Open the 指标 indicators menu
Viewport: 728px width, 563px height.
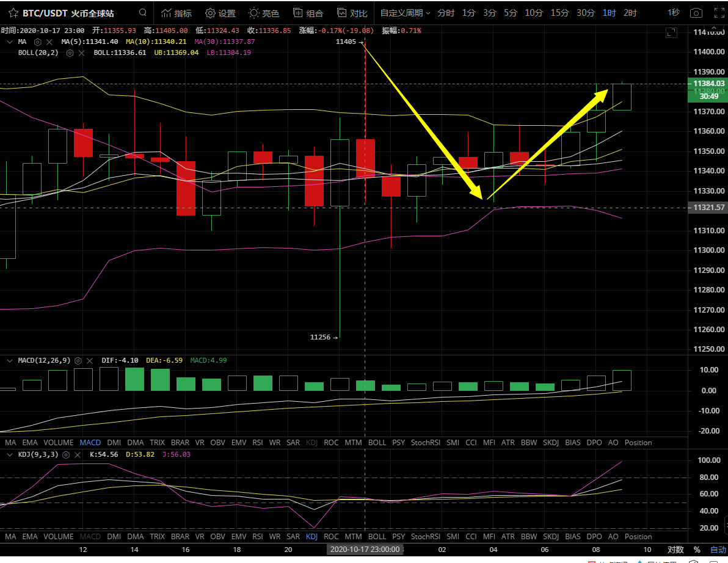coord(176,13)
